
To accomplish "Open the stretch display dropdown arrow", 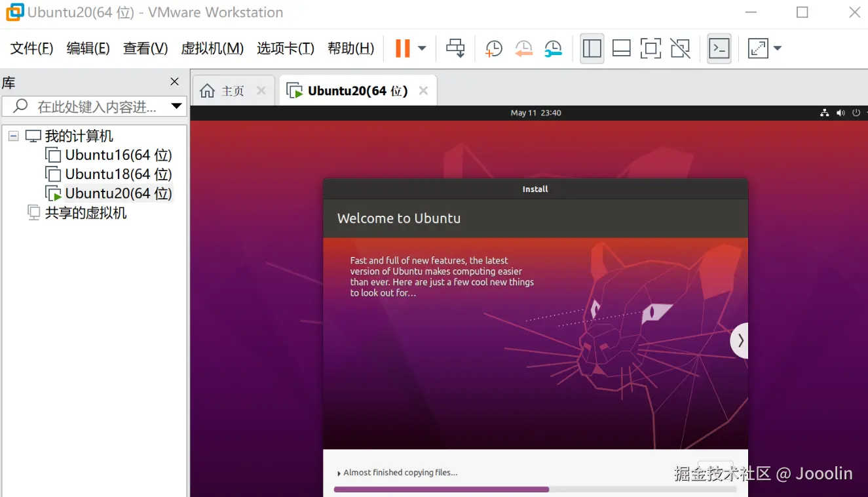I will [778, 48].
